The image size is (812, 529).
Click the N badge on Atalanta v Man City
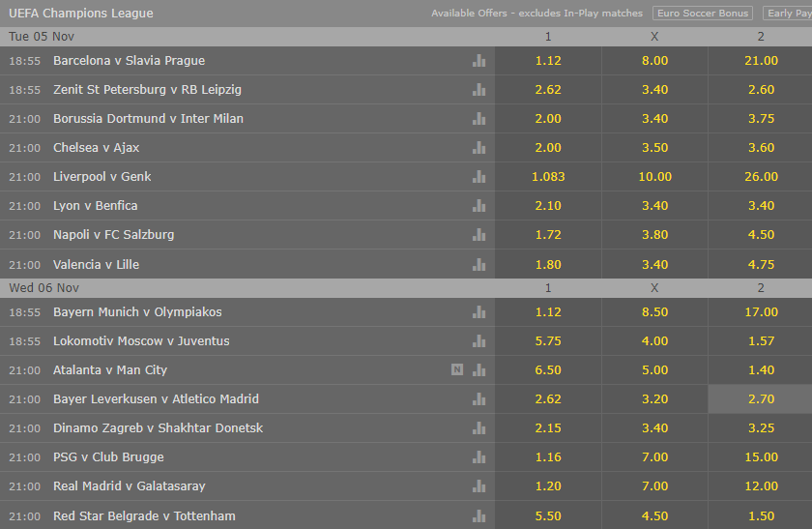[456, 369]
